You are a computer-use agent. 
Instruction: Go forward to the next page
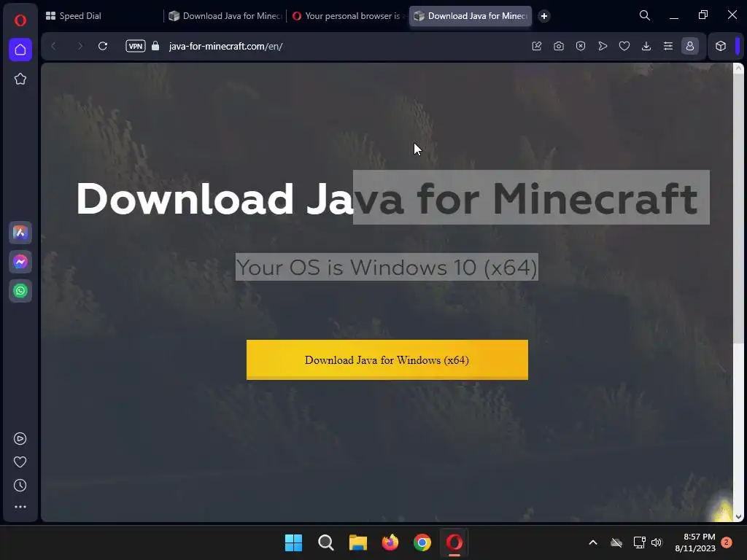80,46
